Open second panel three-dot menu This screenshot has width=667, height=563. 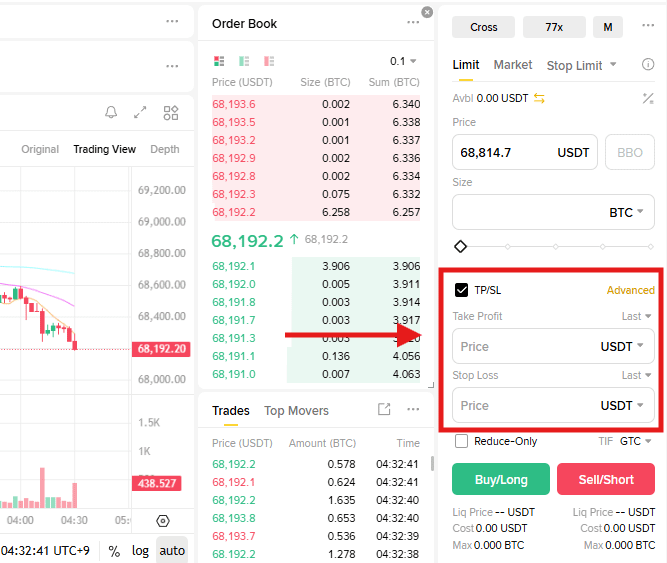coord(172,66)
